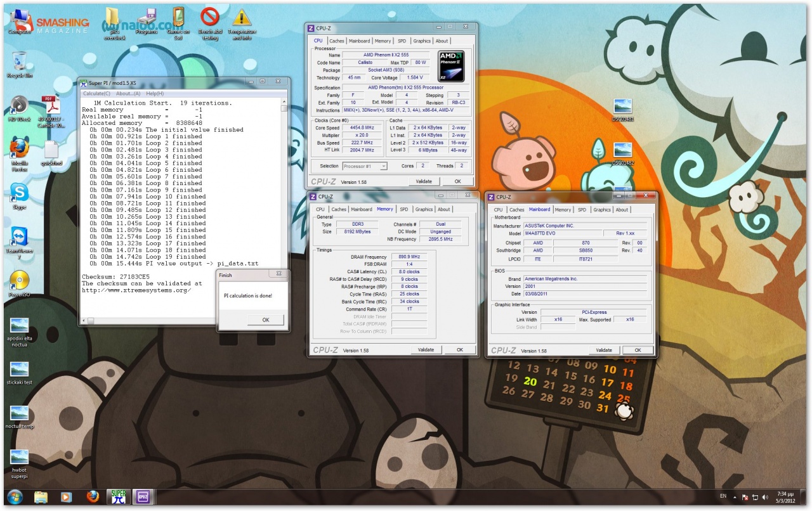The width and height of the screenshot is (812, 511).
Task: Select apodixi elta noctua image file
Action: coord(20,332)
